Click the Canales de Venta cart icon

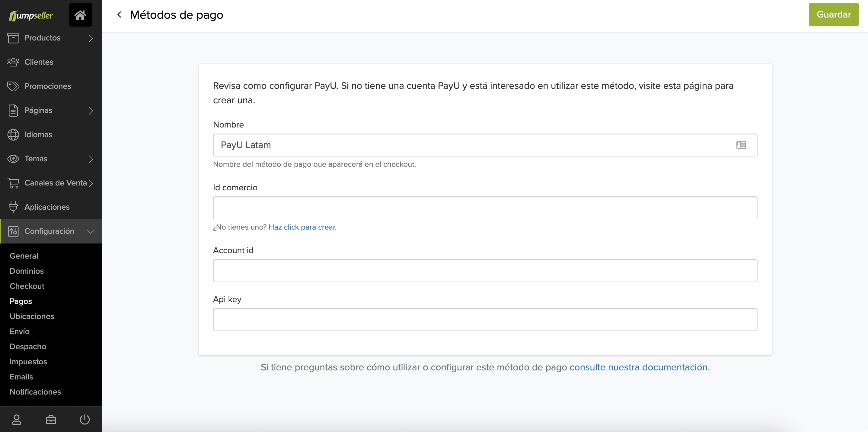coord(13,183)
